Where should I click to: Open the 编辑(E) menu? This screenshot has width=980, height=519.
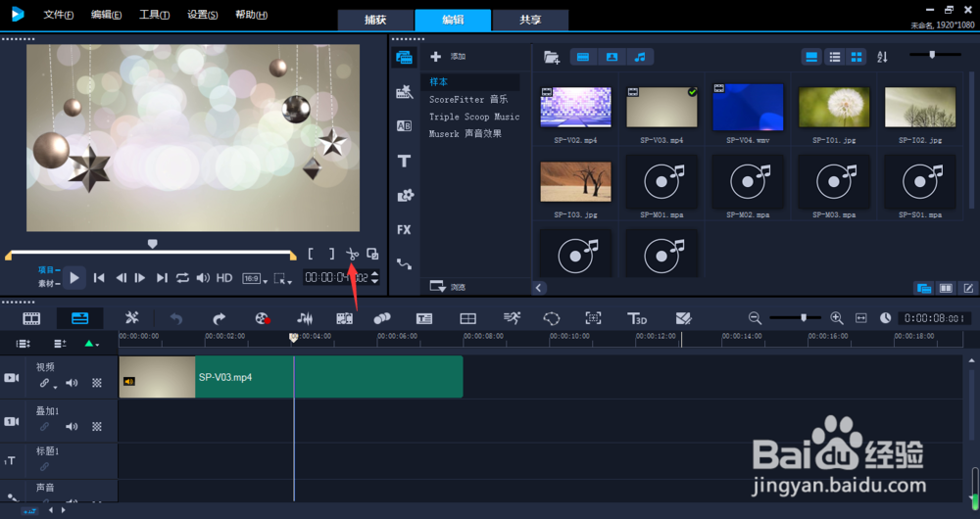pyautogui.click(x=106, y=15)
